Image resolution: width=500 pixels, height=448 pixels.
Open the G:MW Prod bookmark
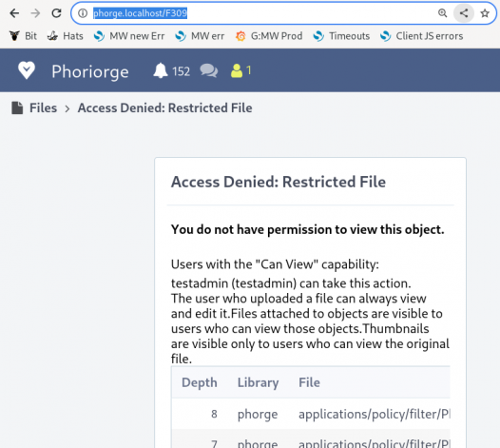point(269,36)
